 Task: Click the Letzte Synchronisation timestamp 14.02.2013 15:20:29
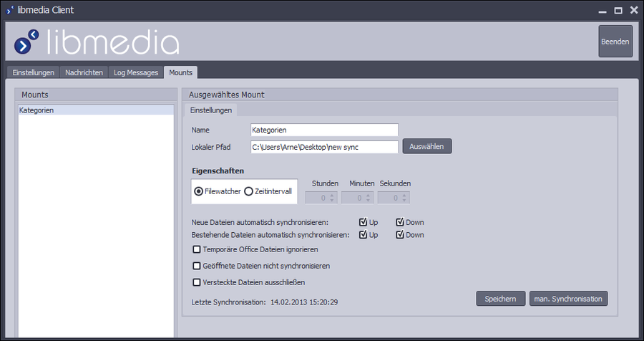point(304,302)
